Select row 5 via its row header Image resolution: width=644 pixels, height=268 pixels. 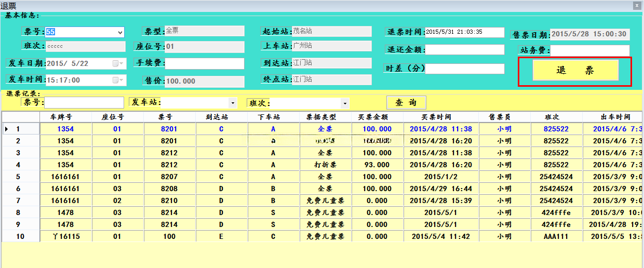tap(21, 177)
